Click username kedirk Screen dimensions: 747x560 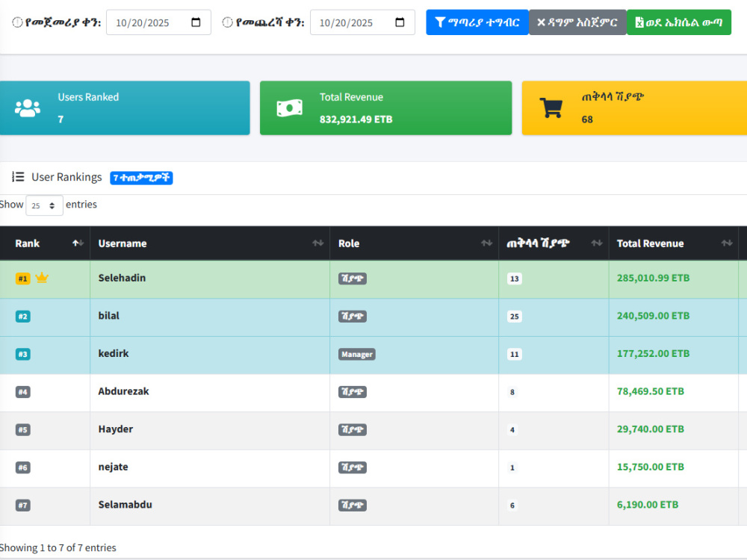114,353
